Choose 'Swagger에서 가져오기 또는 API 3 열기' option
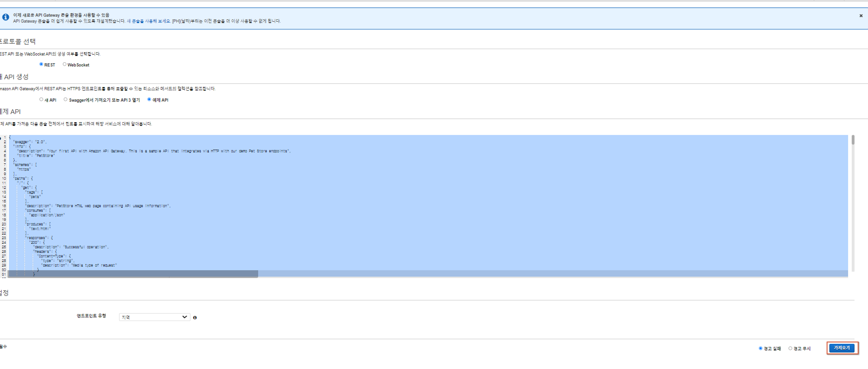868x369 pixels. tap(66, 99)
